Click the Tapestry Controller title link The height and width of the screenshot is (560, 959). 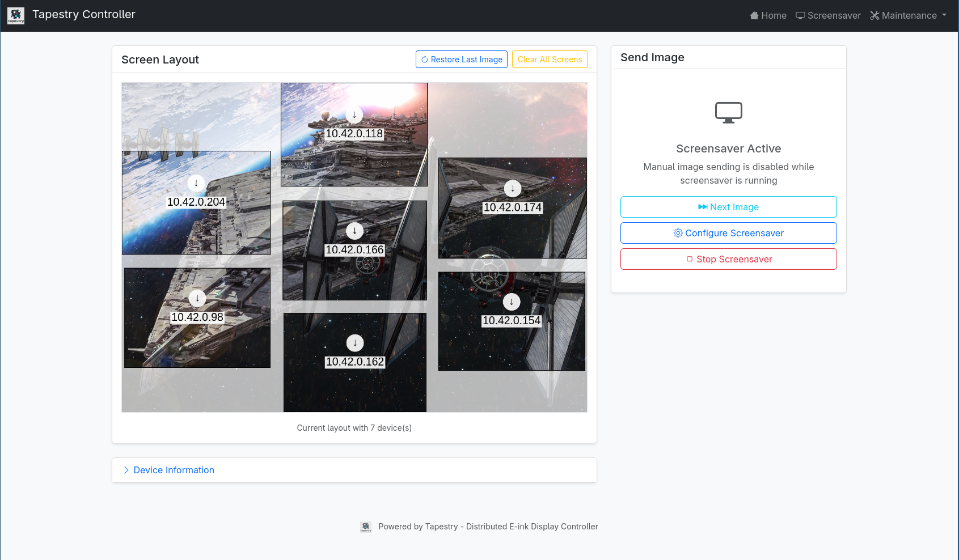(x=84, y=15)
